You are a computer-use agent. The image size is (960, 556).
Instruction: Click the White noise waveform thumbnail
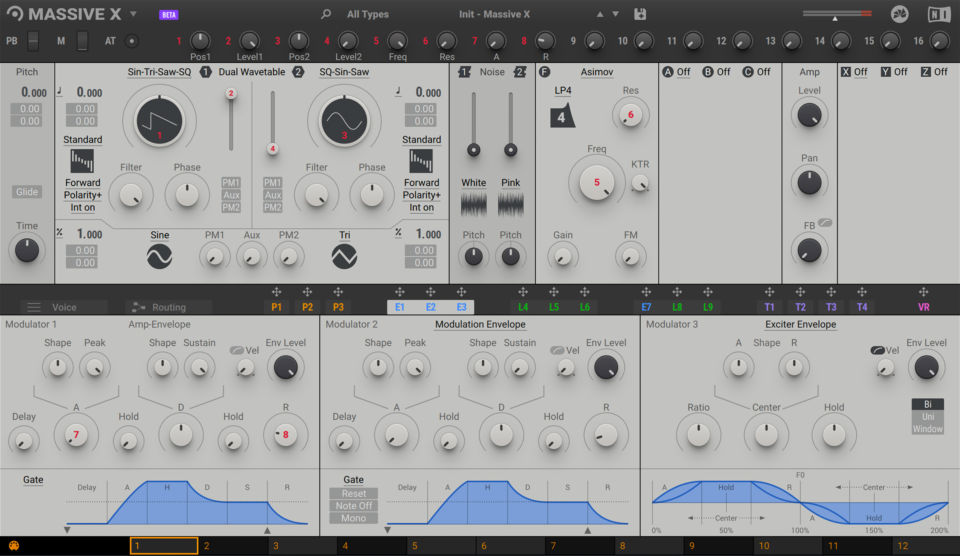coord(474,204)
